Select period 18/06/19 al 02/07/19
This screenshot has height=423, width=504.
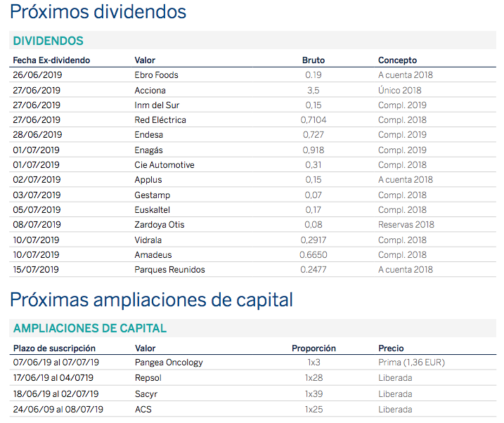pos(56,393)
